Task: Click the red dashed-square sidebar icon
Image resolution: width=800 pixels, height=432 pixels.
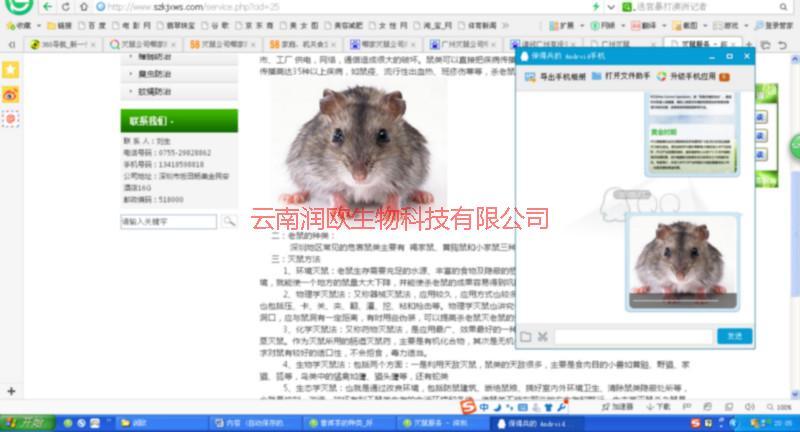Action: 10,119
